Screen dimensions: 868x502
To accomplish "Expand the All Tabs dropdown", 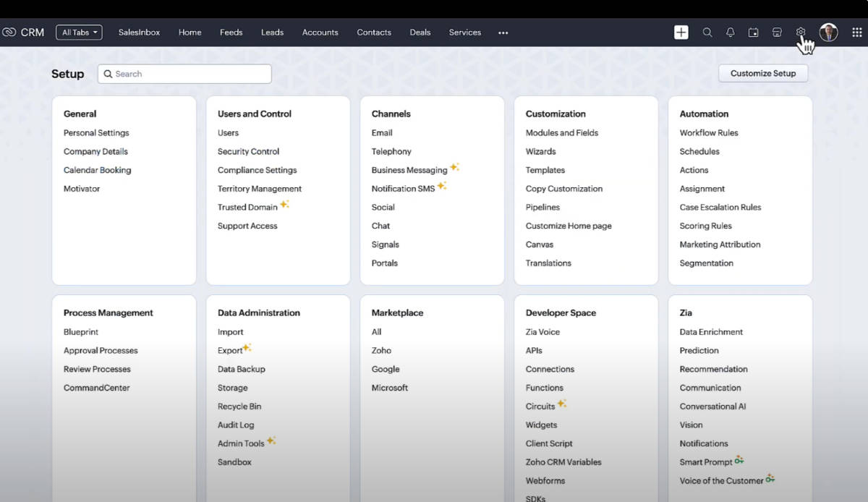I will pyautogui.click(x=79, y=32).
